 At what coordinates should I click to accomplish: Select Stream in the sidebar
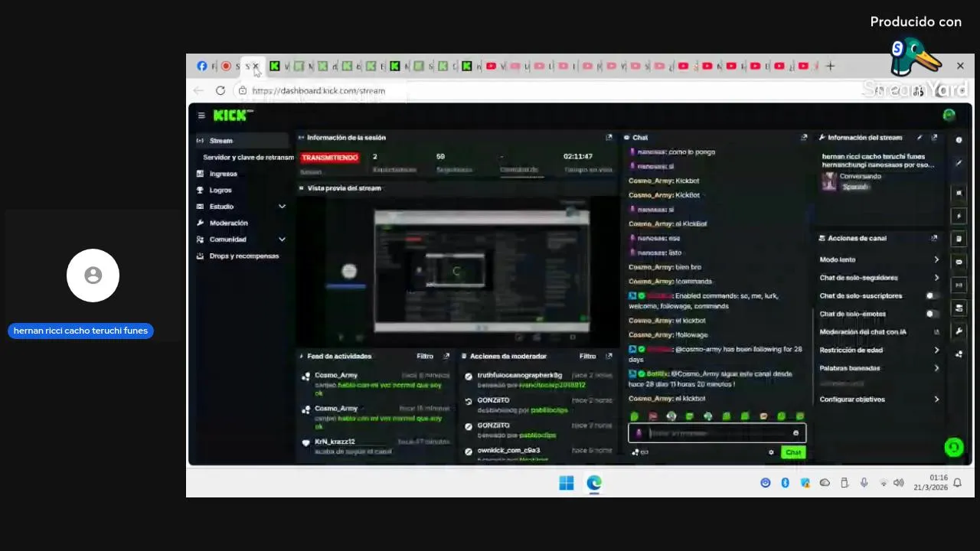pos(241,141)
